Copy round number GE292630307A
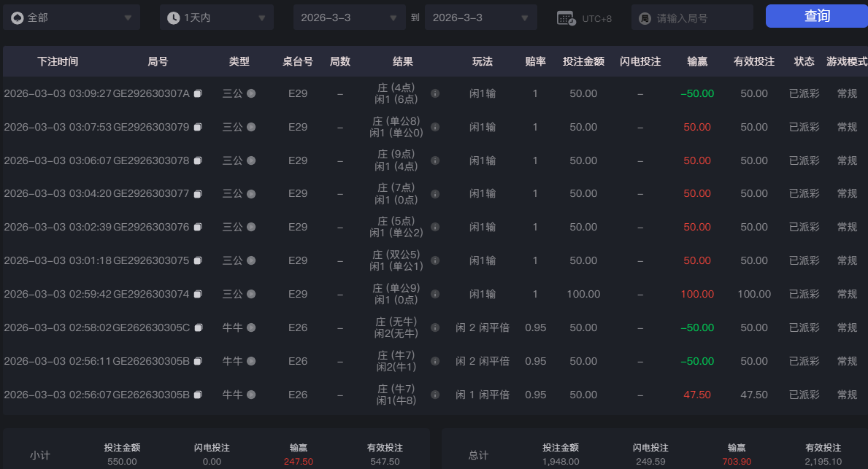 [x=198, y=93]
